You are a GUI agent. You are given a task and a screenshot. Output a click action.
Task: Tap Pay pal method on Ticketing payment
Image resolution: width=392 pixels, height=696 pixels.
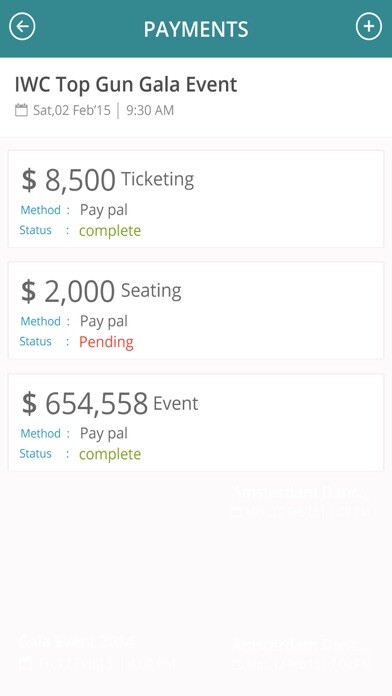pyautogui.click(x=104, y=210)
